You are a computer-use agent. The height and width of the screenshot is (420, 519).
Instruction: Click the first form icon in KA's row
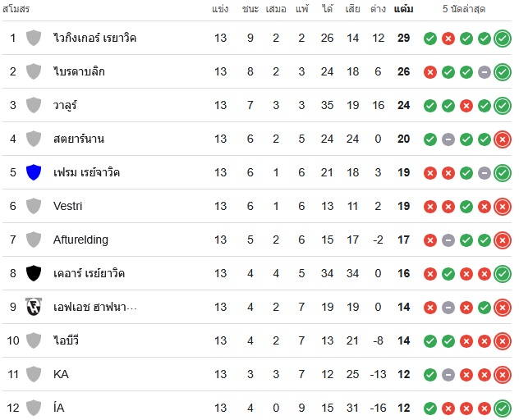click(x=430, y=375)
